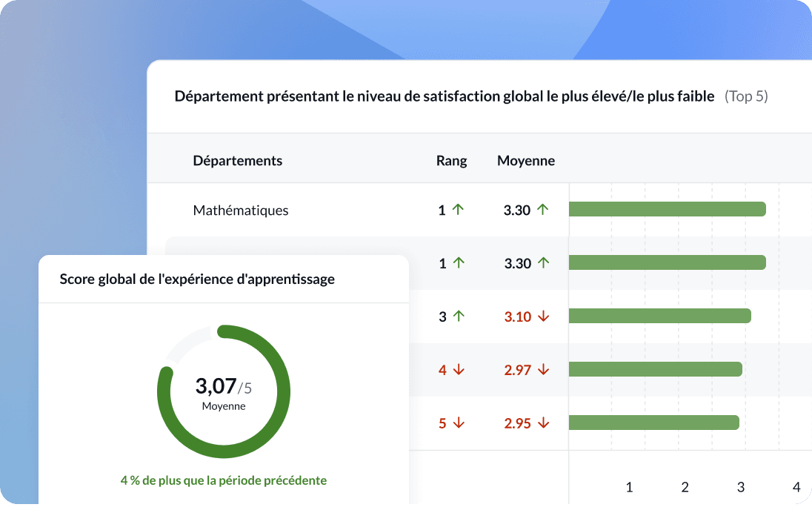Click the 3,07/5 score in the donut chart

tap(223, 386)
